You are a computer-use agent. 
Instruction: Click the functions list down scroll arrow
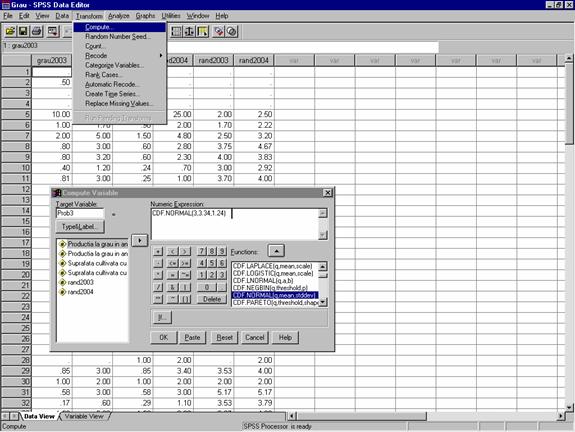(x=323, y=302)
